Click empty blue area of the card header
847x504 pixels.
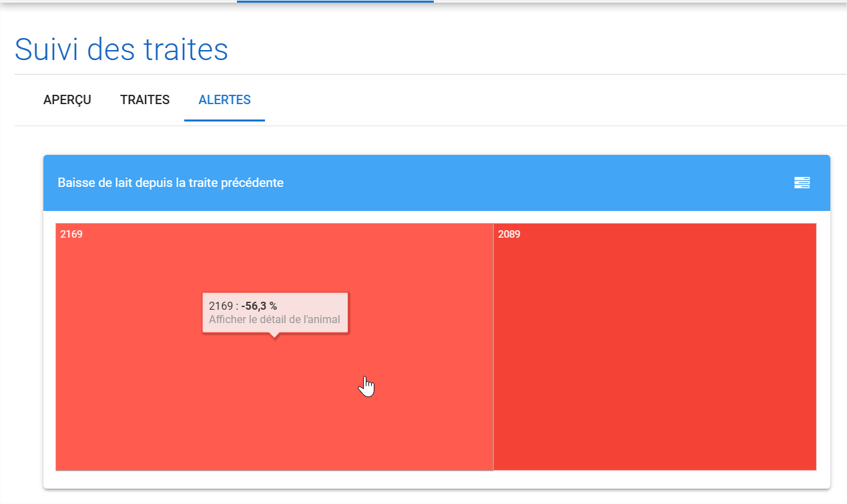(x=534, y=183)
